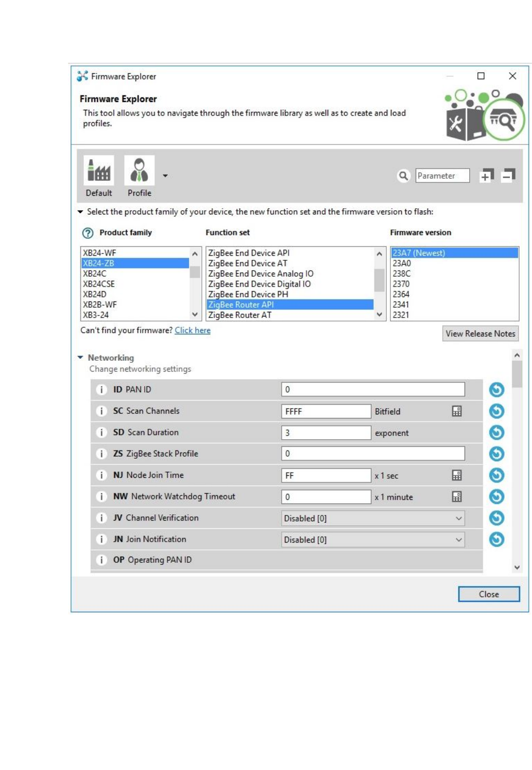Show info for SD Scan Duration
The image size is (532, 770).
101,432
